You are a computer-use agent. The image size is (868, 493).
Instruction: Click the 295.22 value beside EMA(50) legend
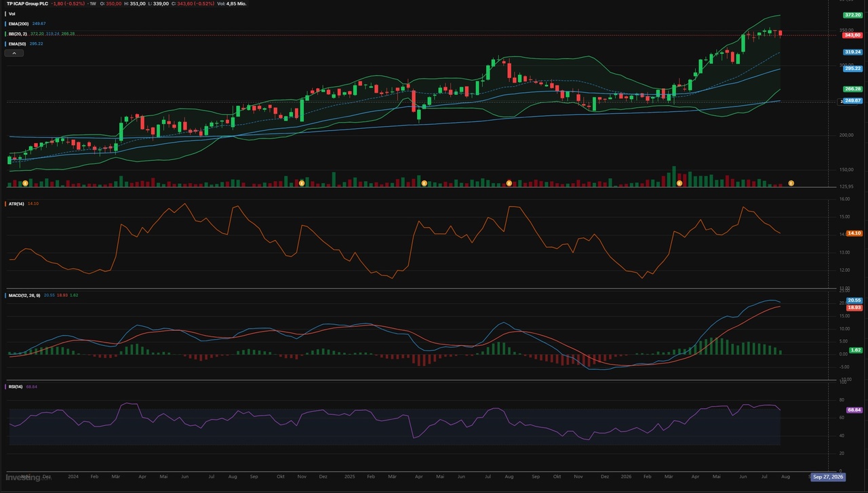point(37,43)
